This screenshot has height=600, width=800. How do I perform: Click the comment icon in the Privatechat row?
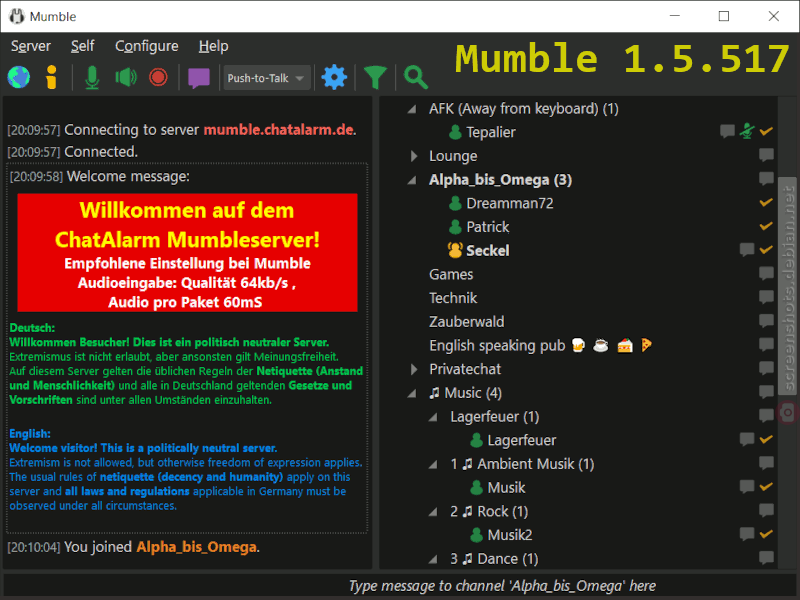(766, 368)
